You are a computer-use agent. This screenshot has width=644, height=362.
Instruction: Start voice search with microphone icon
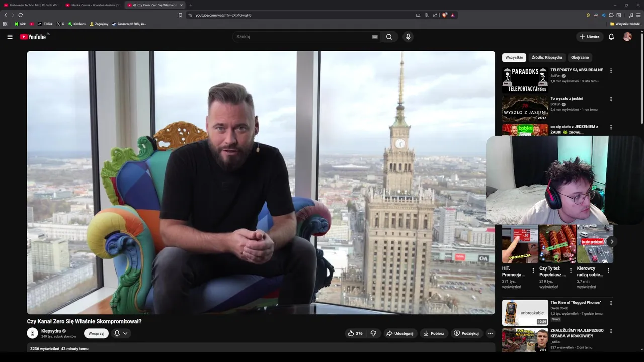click(408, 37)
